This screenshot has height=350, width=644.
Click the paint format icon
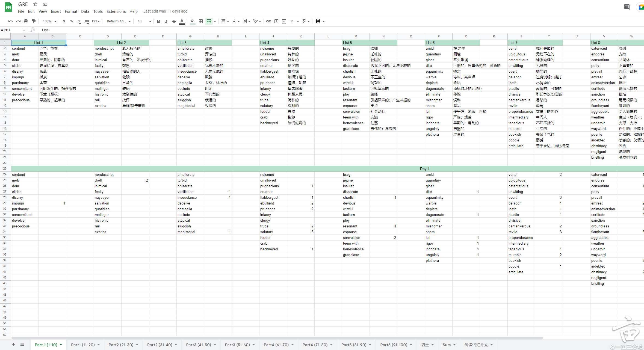pos(34,21)
